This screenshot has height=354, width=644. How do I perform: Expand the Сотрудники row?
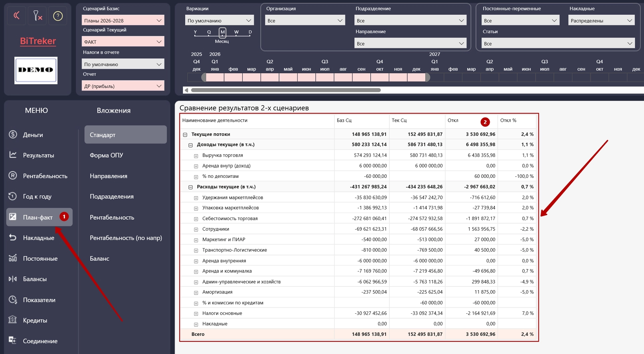pos(196,230)
